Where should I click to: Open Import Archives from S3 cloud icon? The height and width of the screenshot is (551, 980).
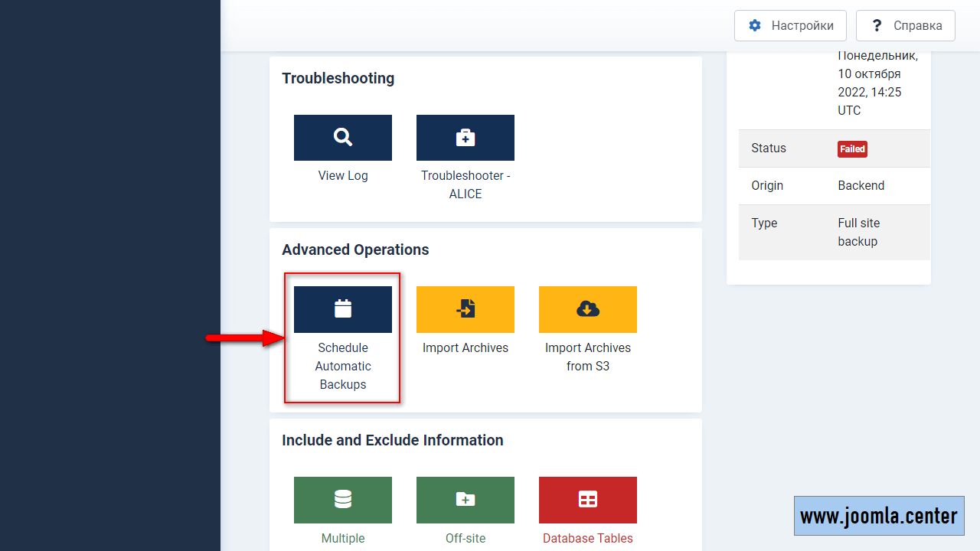588,309
